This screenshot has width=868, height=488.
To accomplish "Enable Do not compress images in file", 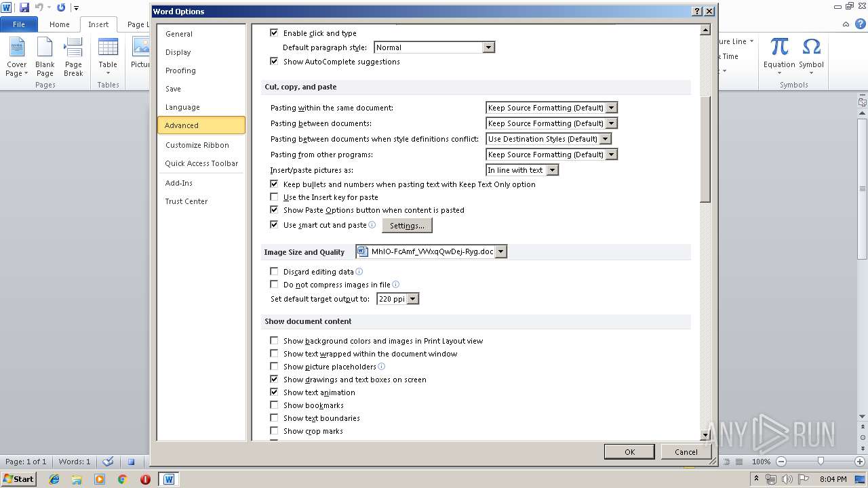I will pyautogui.click(x=274, y=284).
